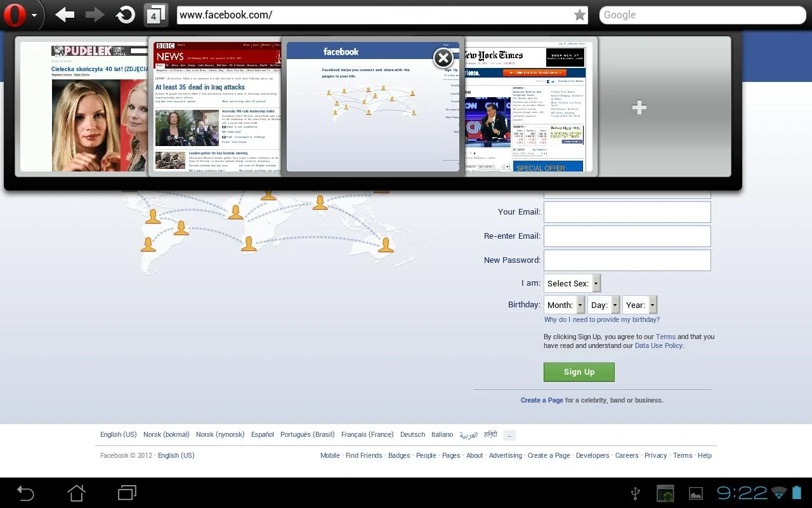The height and width of the screenshot is (508, 812).
Task: Go forward with the forward arrow
Action: pyautogui.click(x=95, y=15)
